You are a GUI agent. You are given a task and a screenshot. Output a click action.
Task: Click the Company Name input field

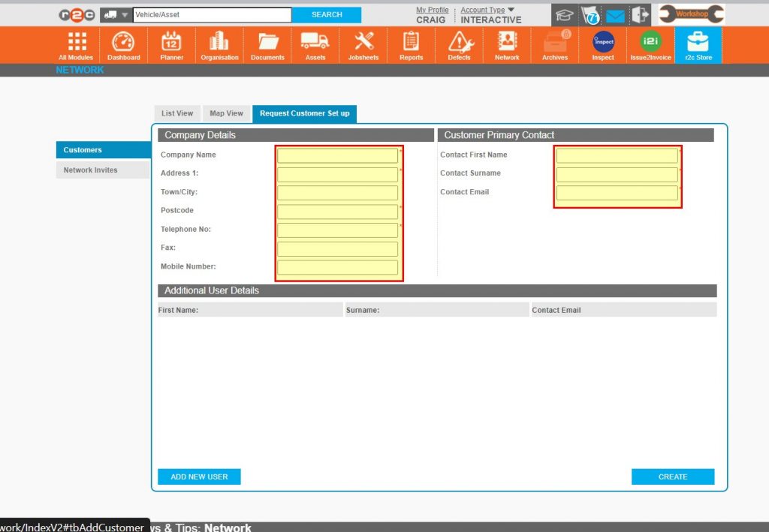click(337, 155)
